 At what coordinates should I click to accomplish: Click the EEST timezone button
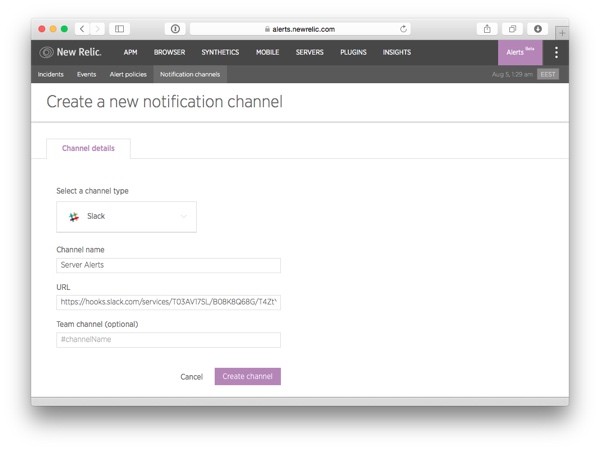click(548, 74)
